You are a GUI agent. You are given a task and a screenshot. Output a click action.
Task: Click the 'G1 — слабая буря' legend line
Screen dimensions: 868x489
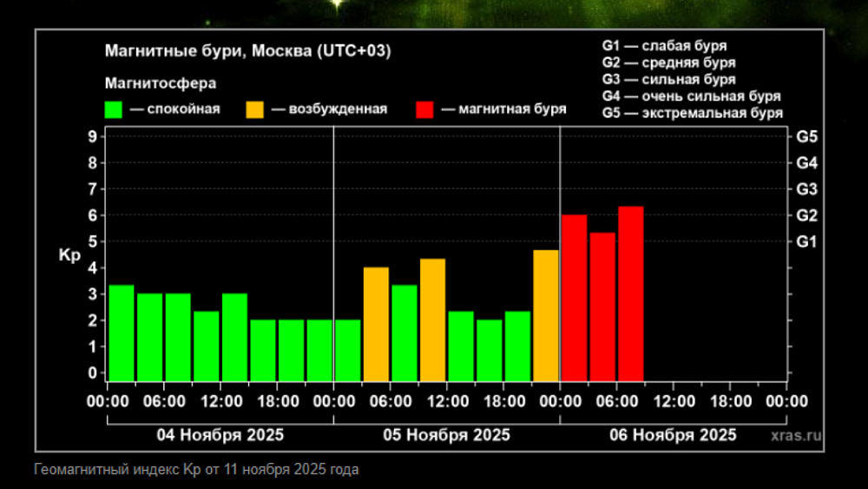664,45
